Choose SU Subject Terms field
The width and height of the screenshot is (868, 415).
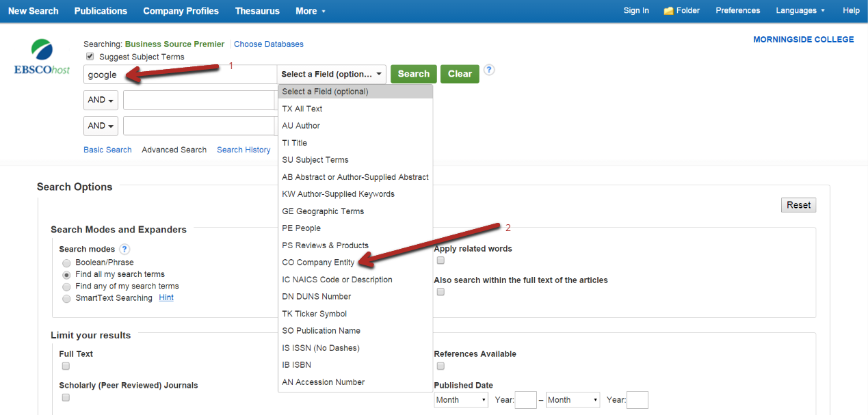pos(356,160)
